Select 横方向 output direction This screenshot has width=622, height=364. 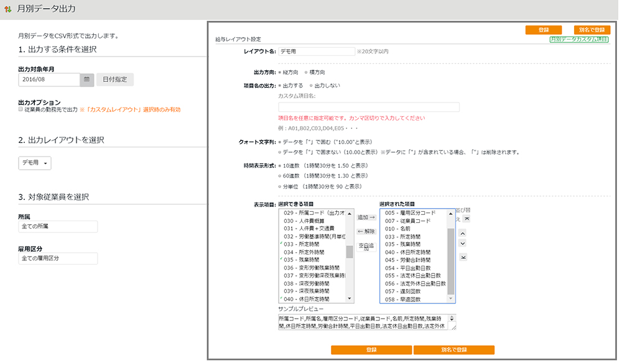pyautogui.click(x=307, y=73)
